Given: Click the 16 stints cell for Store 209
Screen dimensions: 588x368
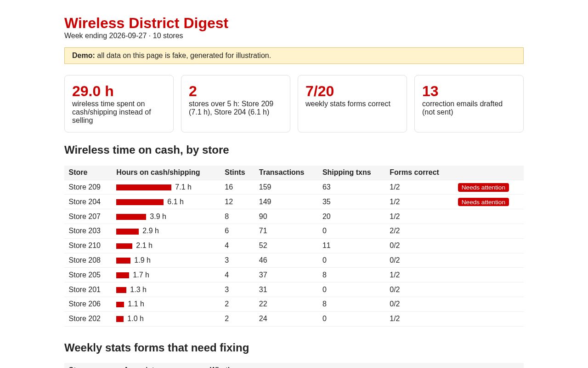Looking at the screenshot, I should (x=229, y=187).
